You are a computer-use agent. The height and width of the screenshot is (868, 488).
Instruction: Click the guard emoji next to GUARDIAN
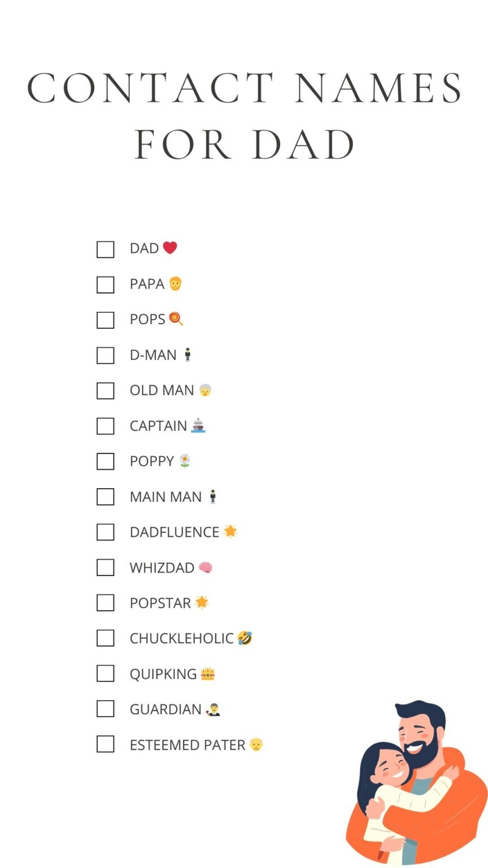[213, 709]
